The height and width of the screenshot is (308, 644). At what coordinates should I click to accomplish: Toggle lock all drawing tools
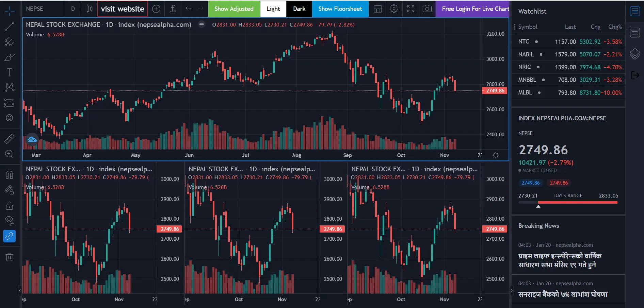(x=9, y=206)
